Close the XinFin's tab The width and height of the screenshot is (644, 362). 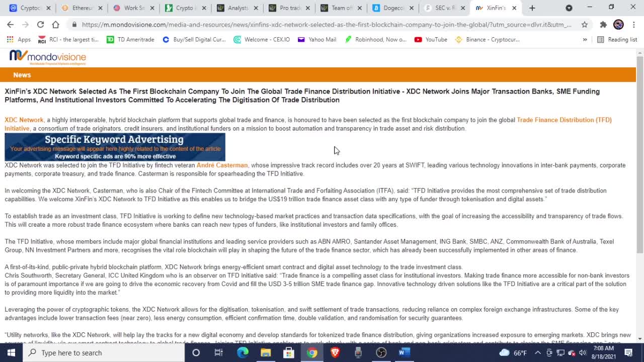coord(514,8)
